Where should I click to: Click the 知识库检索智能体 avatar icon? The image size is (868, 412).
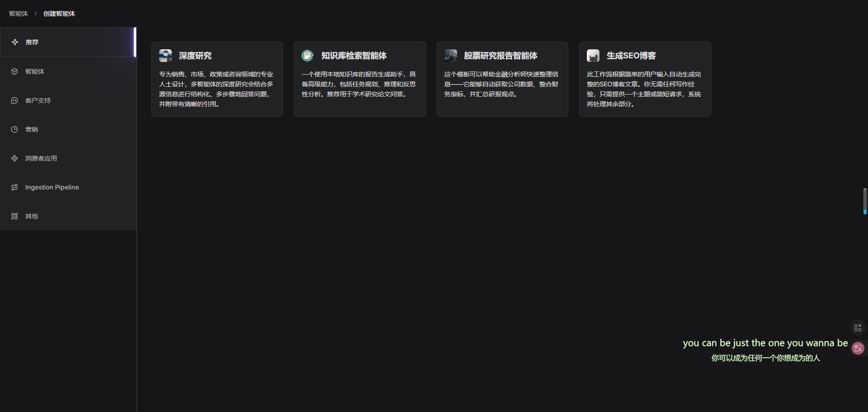308,56
